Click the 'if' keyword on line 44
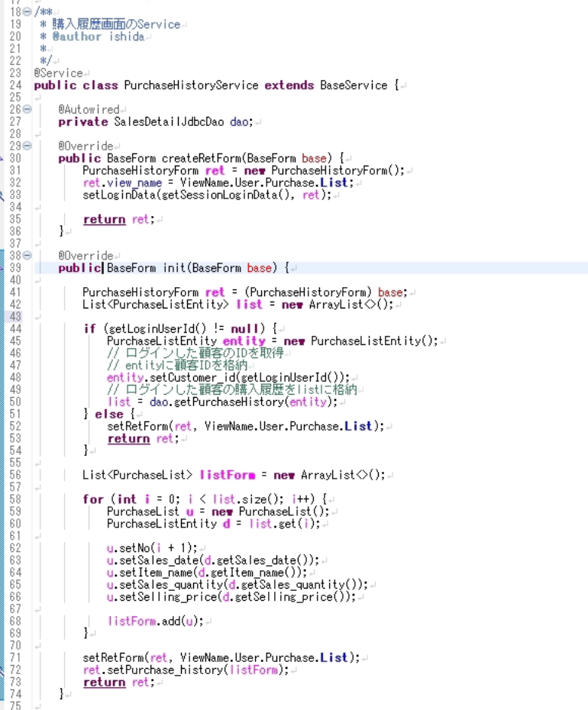This screenshot has height=710, width=588. (89, 328)
